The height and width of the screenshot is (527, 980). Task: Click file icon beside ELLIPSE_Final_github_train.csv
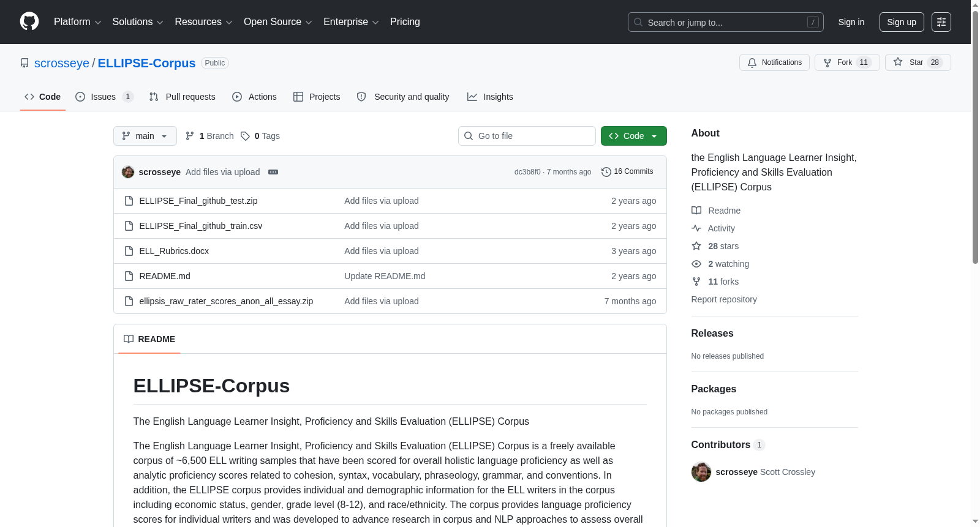click(129, 226)
